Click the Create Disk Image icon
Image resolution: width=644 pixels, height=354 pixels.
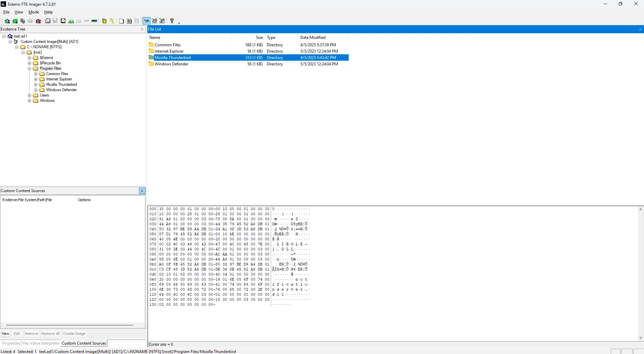pyautogui.click(x=48, y=21)
